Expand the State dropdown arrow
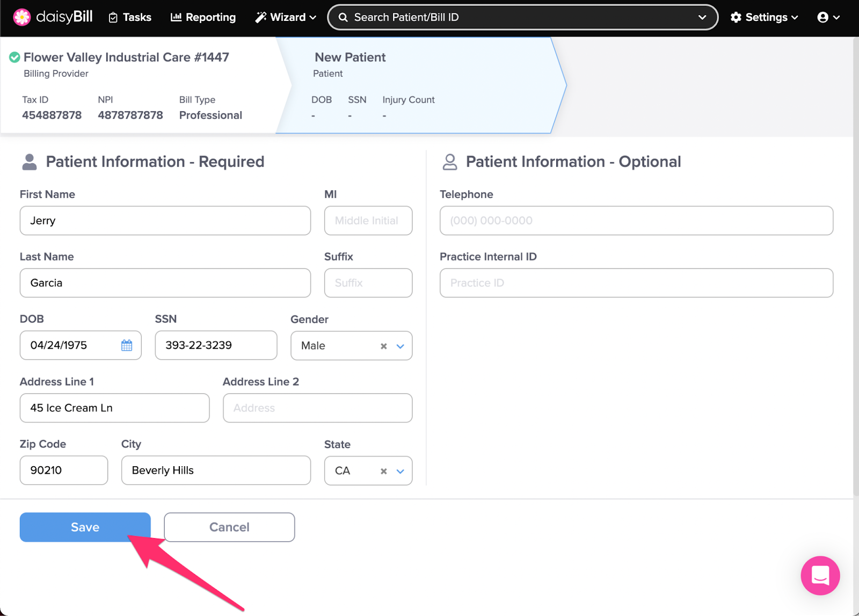This screenshot has height=616, width=859. (x=400, y=471)
